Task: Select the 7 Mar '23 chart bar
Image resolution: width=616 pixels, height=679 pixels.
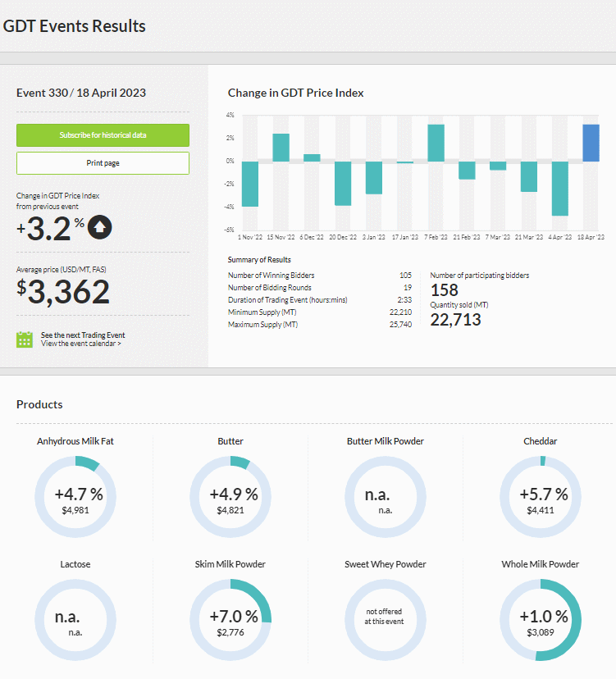Action: (x=498, y=166)
